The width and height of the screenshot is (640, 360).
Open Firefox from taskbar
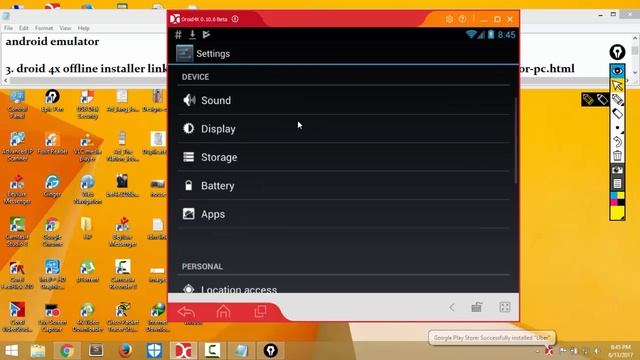[125, 351]
